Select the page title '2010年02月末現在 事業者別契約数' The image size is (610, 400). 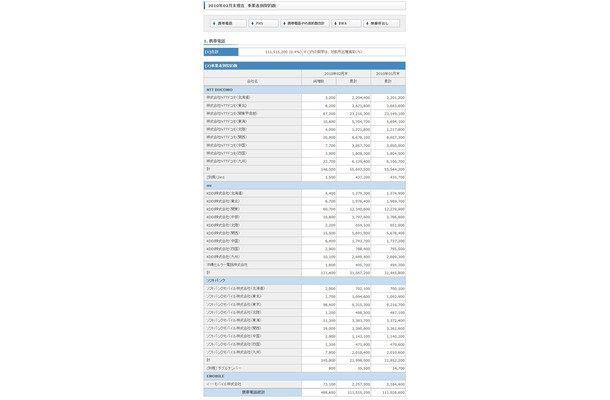point(242,6)
